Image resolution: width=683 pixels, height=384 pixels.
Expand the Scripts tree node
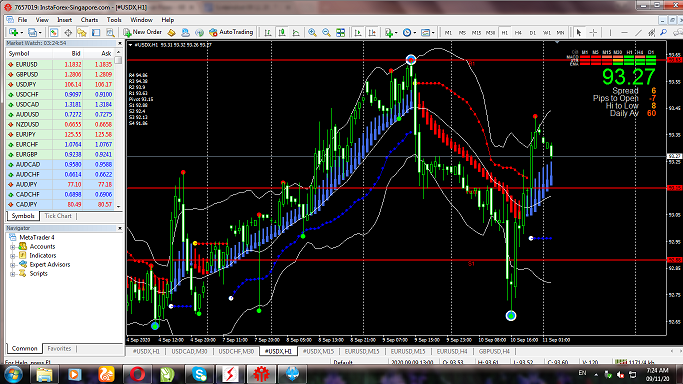tap(13, 274)
